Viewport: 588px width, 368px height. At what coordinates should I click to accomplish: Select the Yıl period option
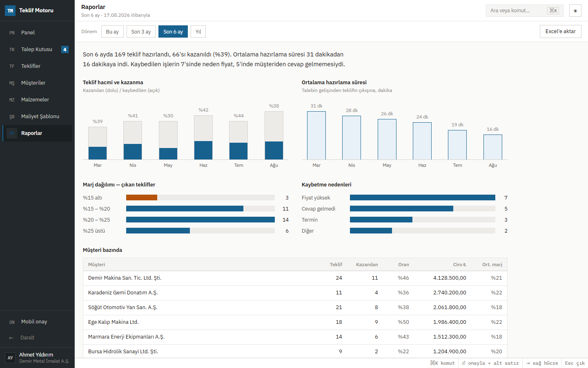[198, 31]
